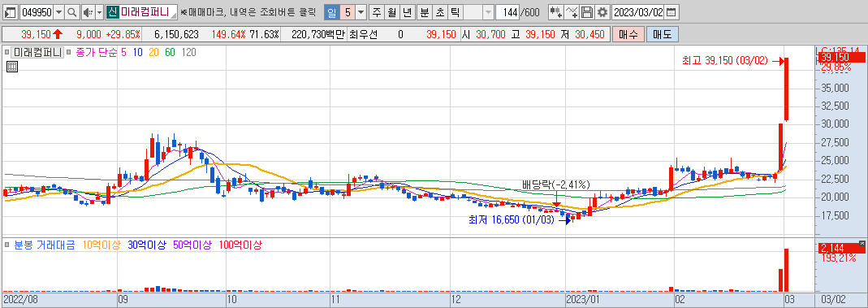
Task: Open chart settings with the gear icon
Action: point(602,12)
